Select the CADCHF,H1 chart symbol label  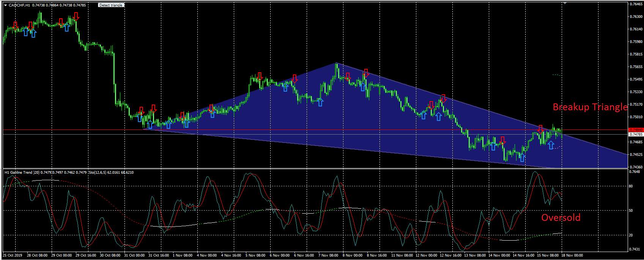click(20, 5)
